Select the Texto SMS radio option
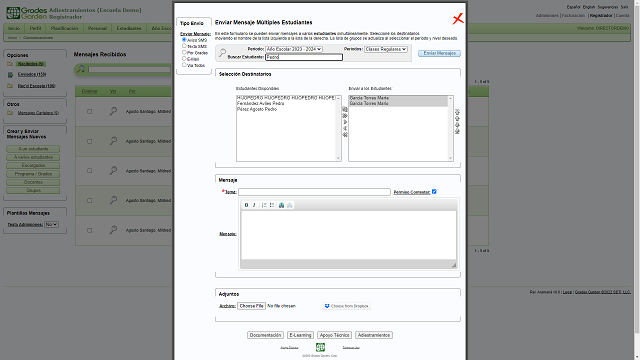640x360 pixels. click(184, 46)
